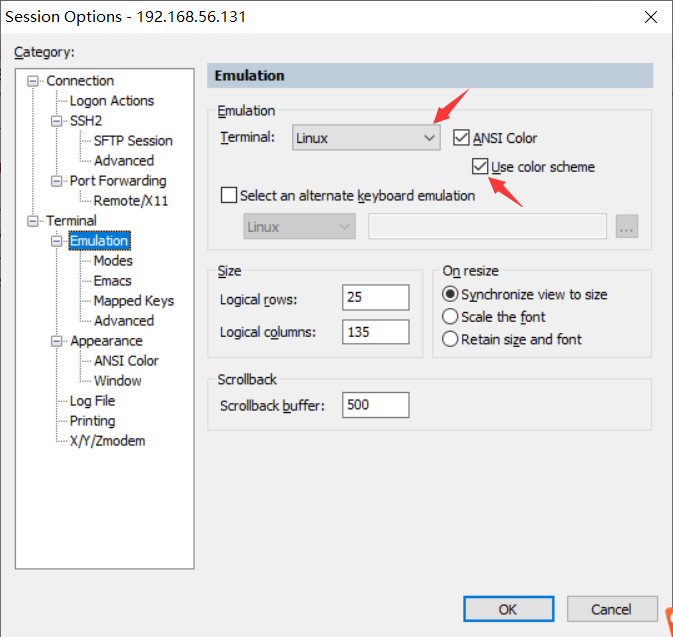Dismiss dialog with Cancel button
The height and width of the screenshot is (637, 673).
pos(612,609)
